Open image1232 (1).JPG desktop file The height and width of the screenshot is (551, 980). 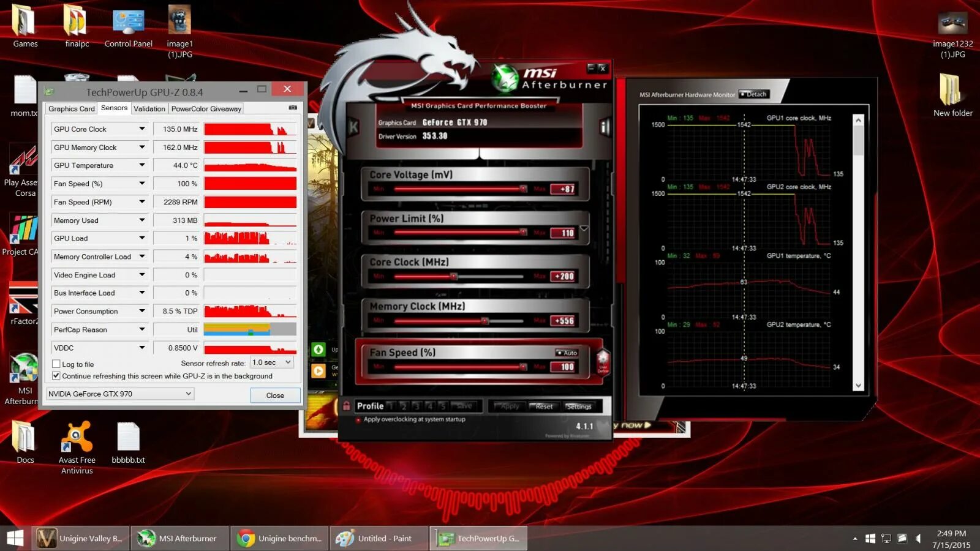point(952,34)
